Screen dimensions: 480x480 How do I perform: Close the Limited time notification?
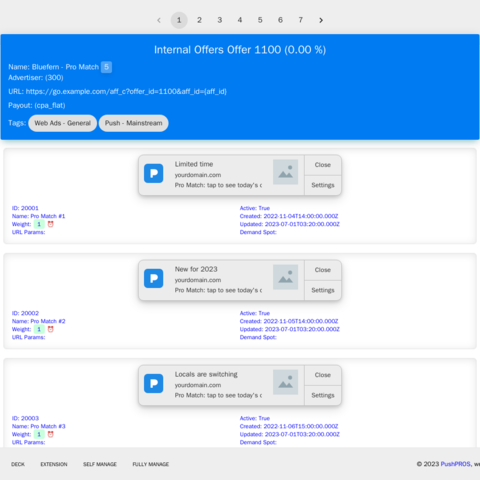coord(323,165)
